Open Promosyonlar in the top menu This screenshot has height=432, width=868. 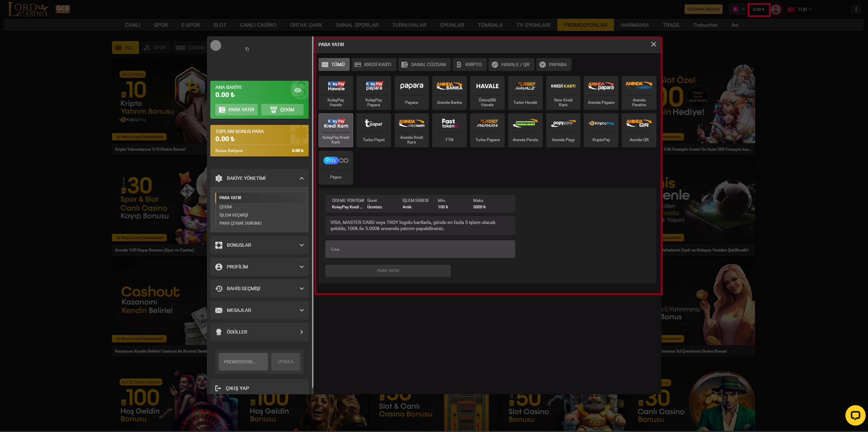coord(585,25)
